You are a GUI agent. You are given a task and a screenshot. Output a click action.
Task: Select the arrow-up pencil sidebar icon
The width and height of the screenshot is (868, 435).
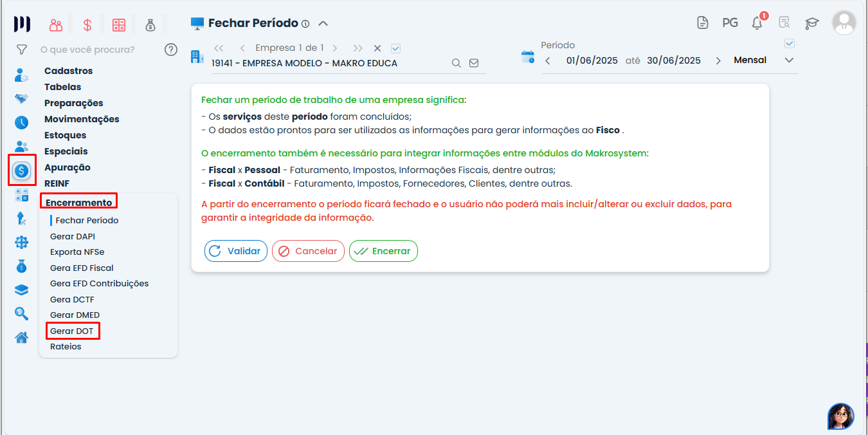click(x=21, y=218)
